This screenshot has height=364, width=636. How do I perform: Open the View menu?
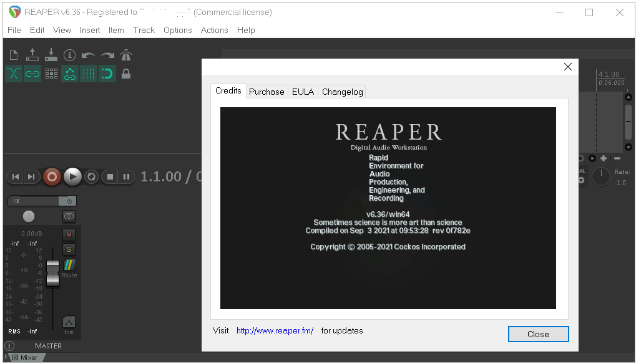[x=62, y=30]
